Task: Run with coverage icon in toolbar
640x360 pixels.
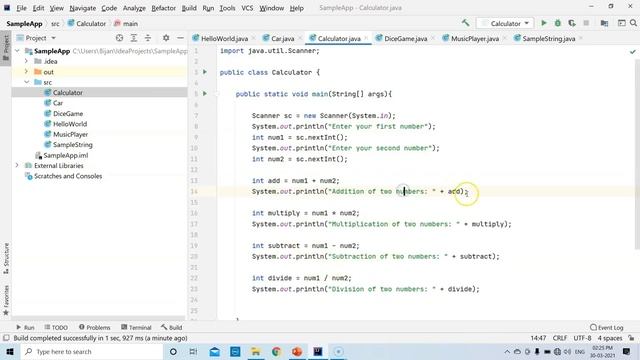Action: click(572, 23)
